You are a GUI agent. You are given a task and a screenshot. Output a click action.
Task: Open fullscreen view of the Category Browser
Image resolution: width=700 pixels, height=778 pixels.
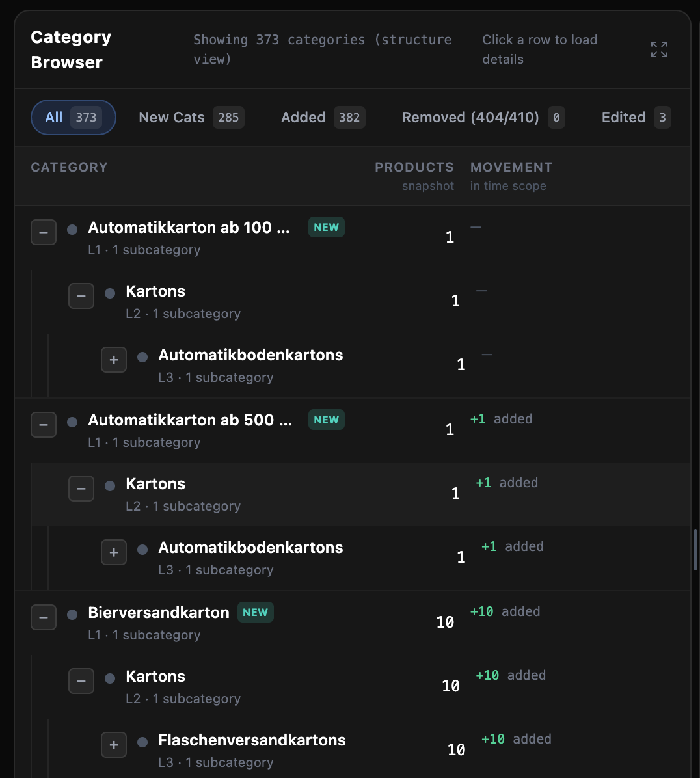pos(658,49)
